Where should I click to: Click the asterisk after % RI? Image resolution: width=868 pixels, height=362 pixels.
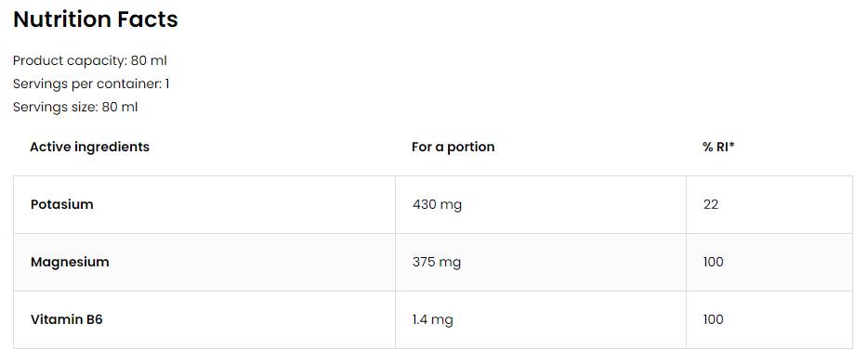coord(731,145)
